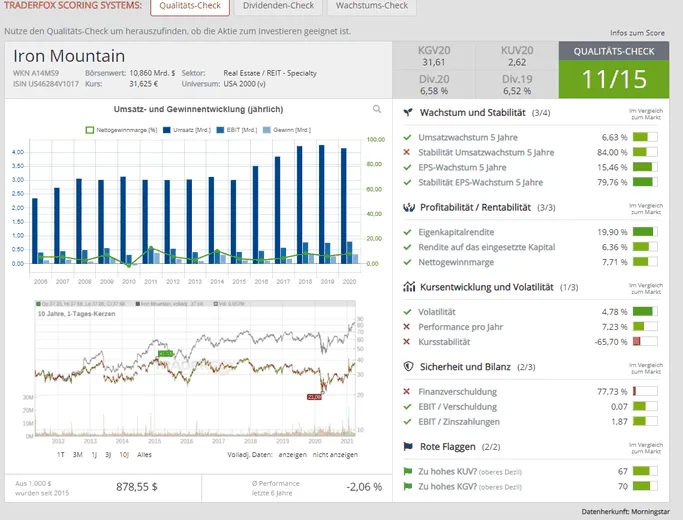This screenshot has height=520, width=683.
Task: Toggle Nettogewinnmarge legend entry
Action: pos(122,130)
